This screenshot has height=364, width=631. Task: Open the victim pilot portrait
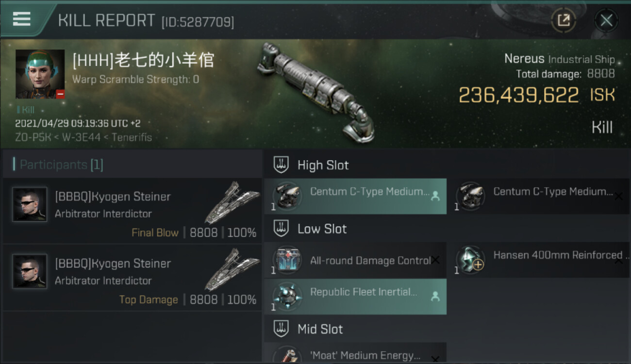[x=40, y=74]
